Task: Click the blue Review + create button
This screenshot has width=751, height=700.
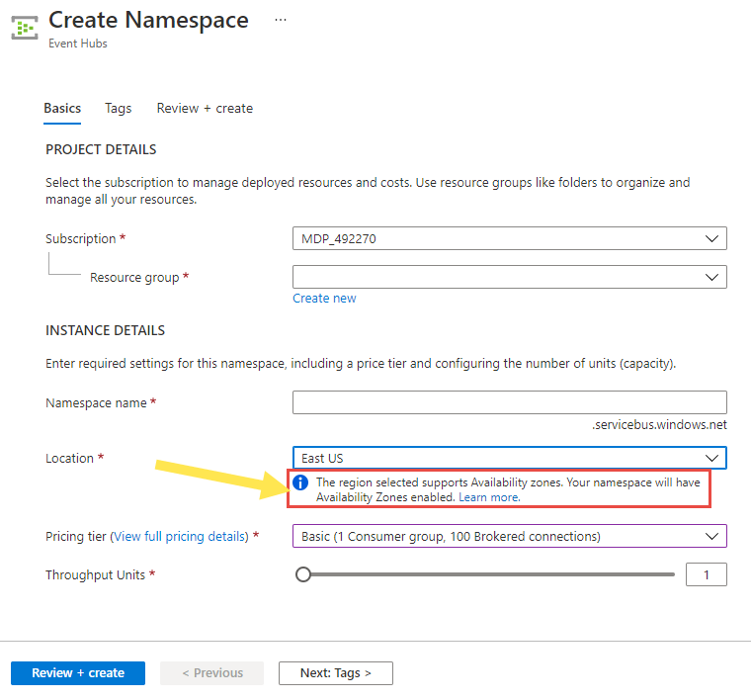Action: coord(78,673)
